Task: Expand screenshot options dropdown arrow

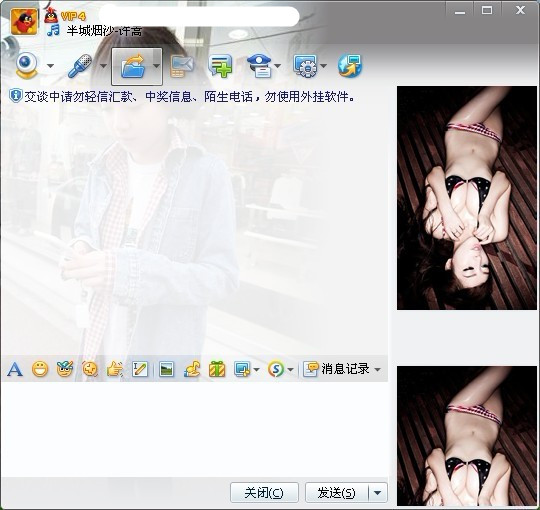Action: click(256, 370)
